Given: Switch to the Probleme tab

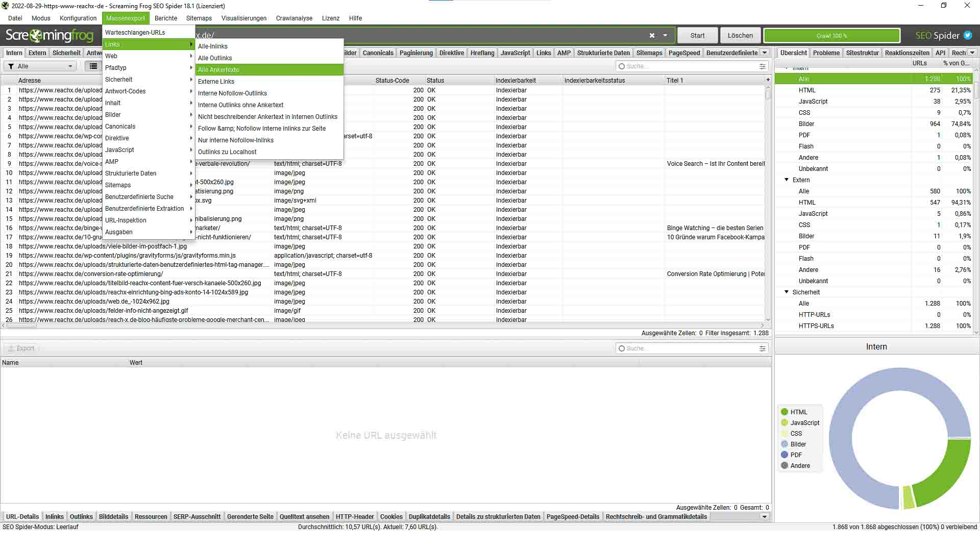Looking at the screenshot, I should click(x=826, y=53).
